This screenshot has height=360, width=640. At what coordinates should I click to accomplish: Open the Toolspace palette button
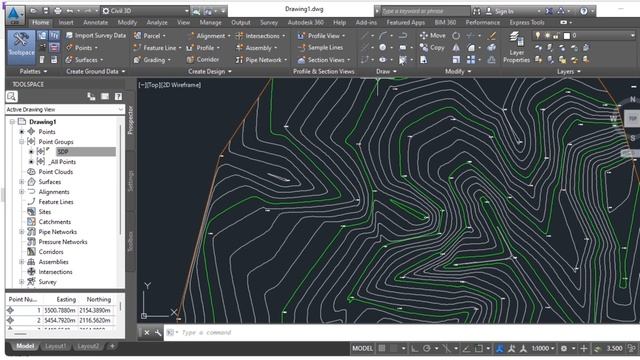21,47
